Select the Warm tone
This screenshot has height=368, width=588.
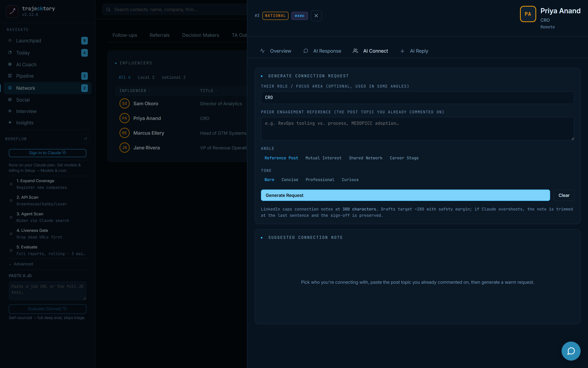[269, 180]
